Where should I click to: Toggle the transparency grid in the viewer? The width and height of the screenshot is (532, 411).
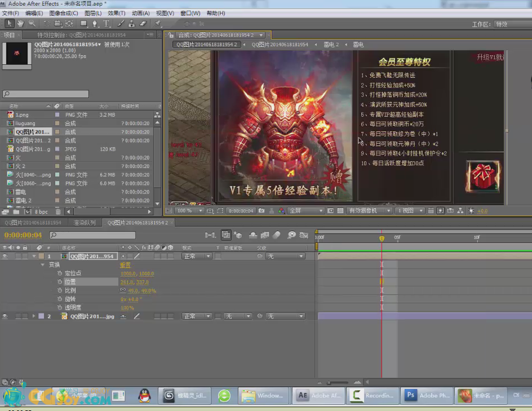340,211
